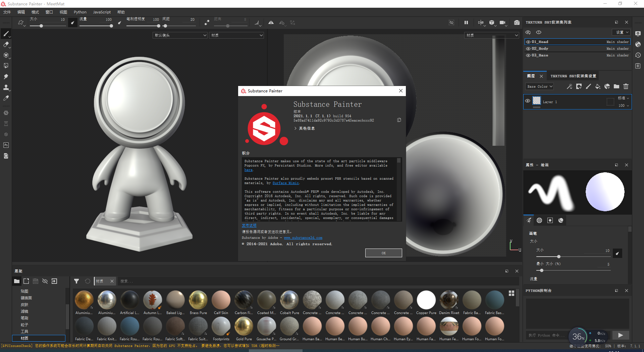Open the 'here' Popcorn FX link
The height and width of the screenshot is (352, 644).
point(248,170)
